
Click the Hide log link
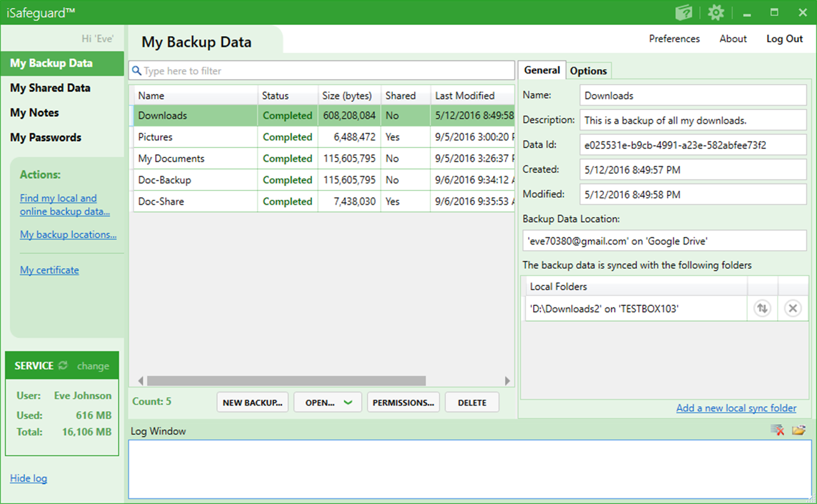pos(28,478)
